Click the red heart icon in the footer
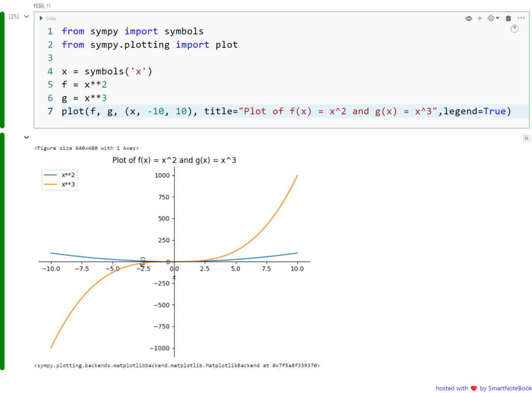The height and width of the screenshot is (393, 532). [473, 388]
